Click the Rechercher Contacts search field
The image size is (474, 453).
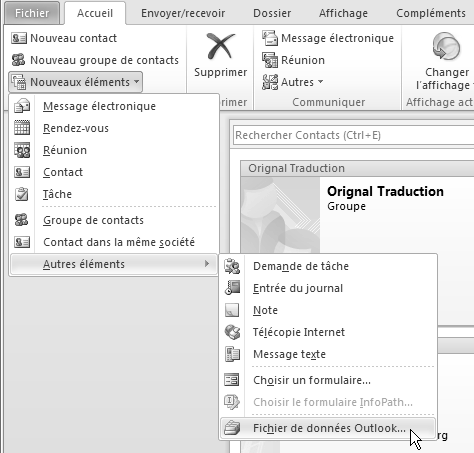(353, 135)
